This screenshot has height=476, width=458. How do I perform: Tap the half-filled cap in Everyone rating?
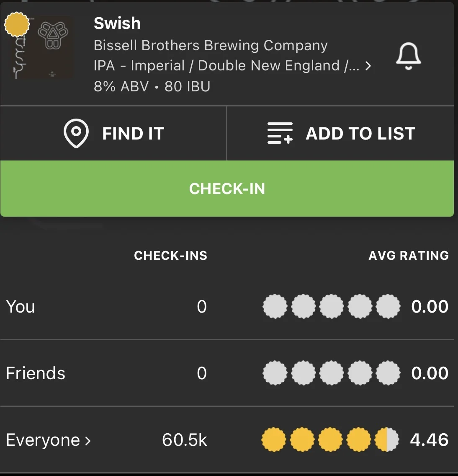click(x=387, y=439)
